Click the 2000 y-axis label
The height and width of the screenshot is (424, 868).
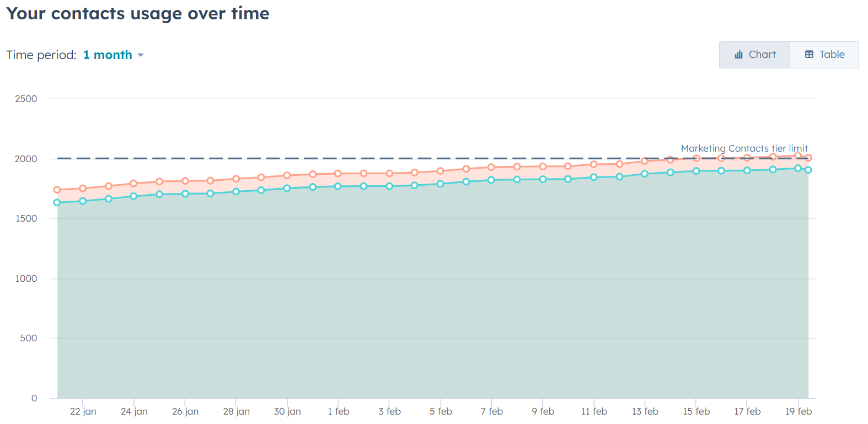(26, 159)
